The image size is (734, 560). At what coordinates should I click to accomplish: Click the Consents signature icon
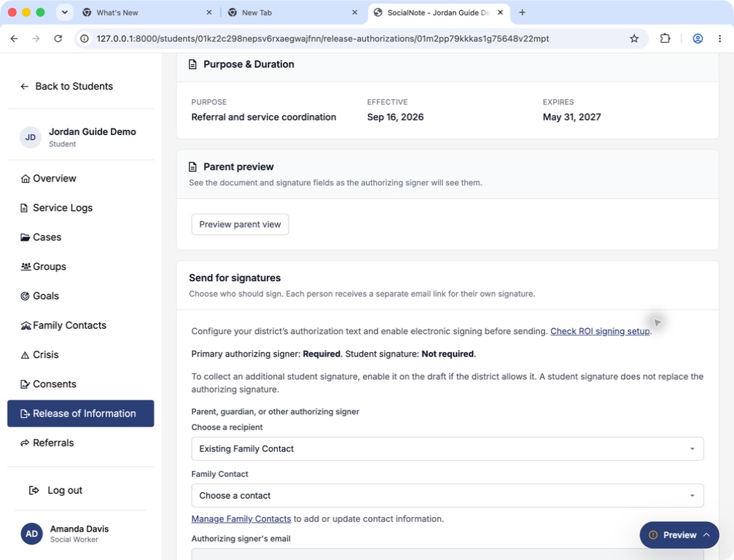pyautogui.click(x=26, y=384)
